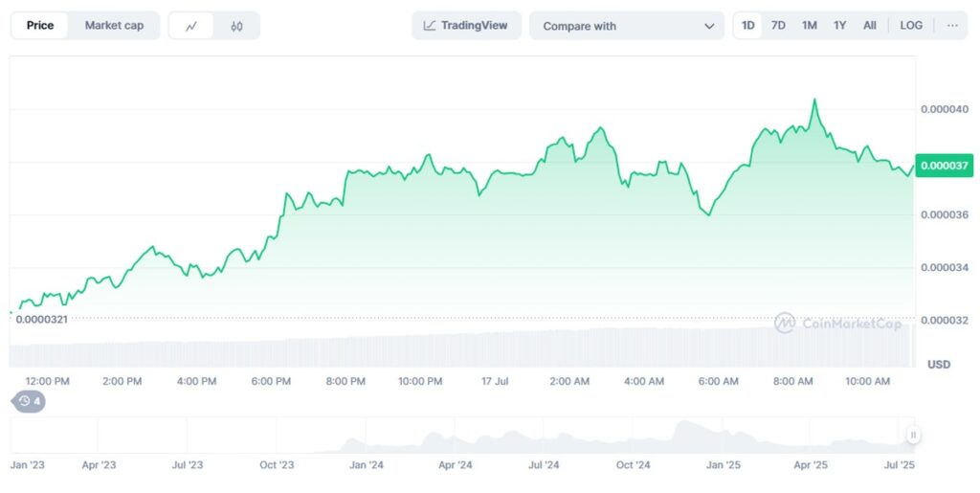This screenshot has height=493, width=980.
Task: Select the All time range
Action: coord(869,26)
